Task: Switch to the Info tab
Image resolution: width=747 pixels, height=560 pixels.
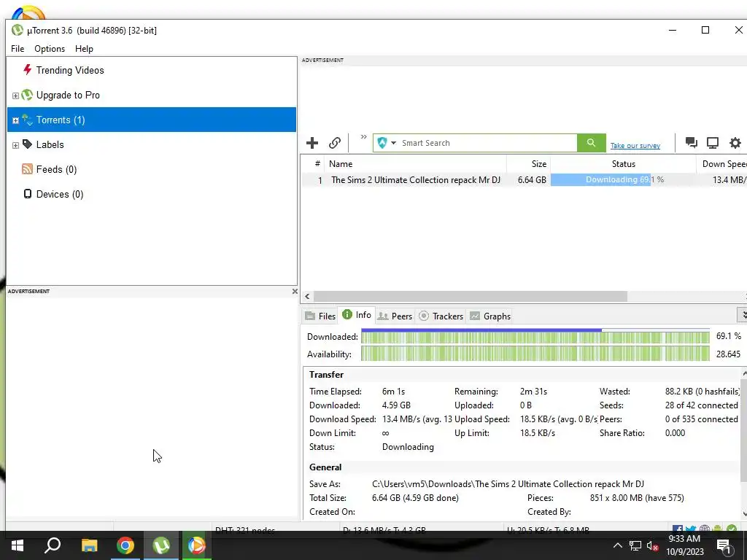Action: pyautogui.click(x=357, y=315)
